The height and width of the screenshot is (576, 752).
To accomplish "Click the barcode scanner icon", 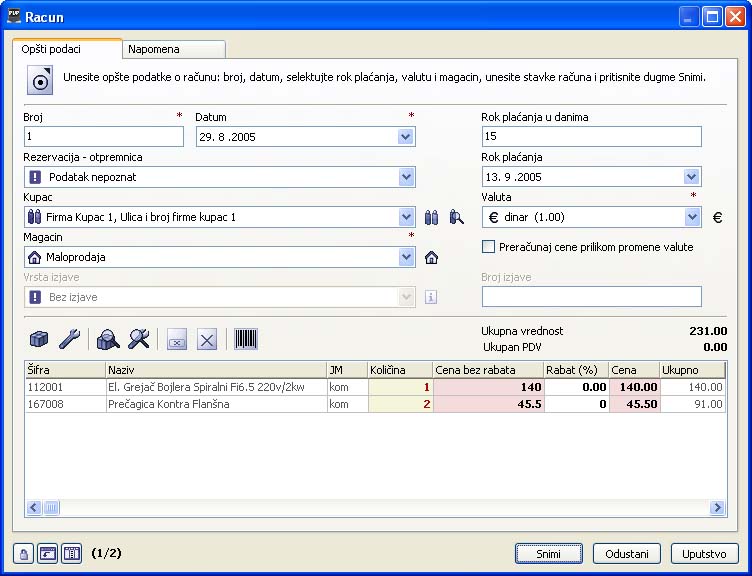I will click(x=245, y=340).
